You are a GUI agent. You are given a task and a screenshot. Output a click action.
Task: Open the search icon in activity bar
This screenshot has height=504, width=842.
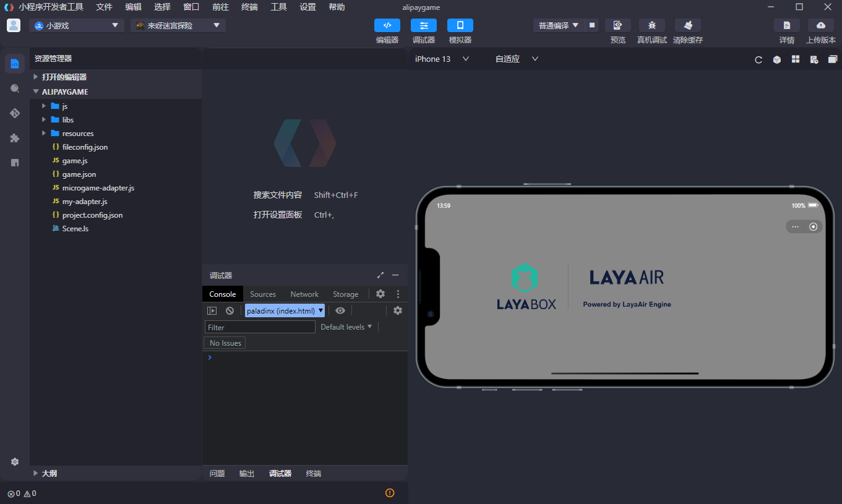click(x=15, y=88)
